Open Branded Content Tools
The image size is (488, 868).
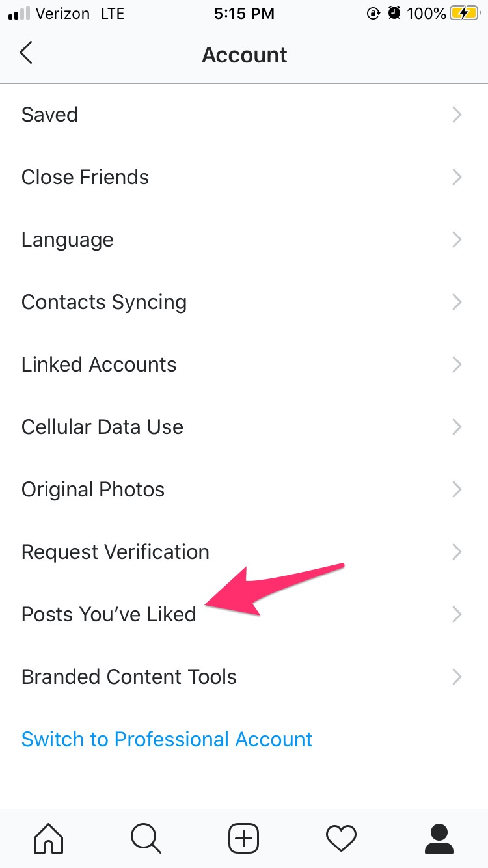coord(129,677)
